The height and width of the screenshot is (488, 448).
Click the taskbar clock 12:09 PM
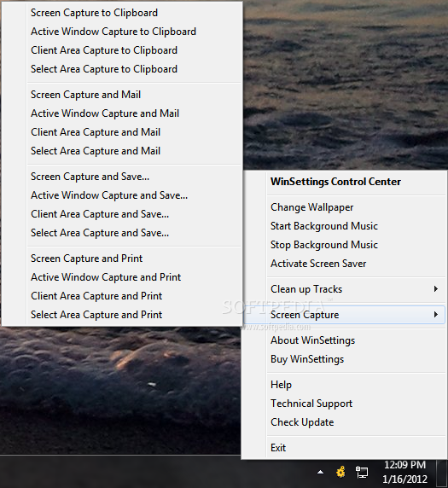pyautogui.click(x=404, y=472)
